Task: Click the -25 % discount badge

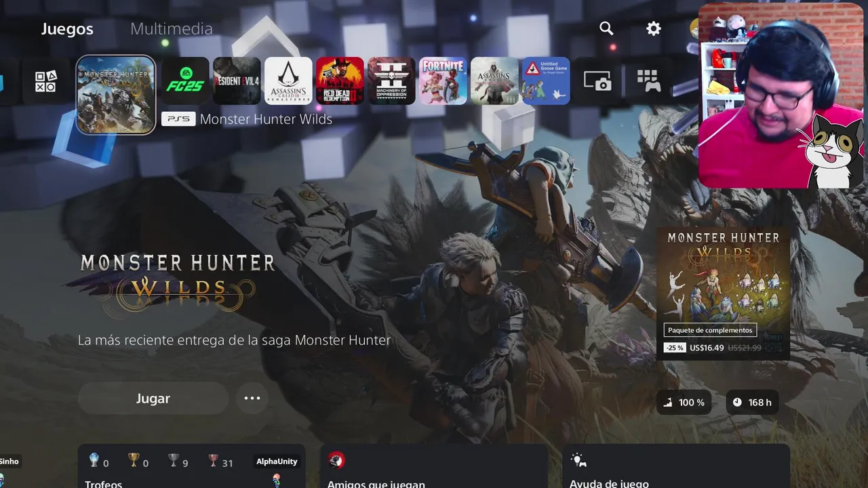Action: pos(675,348)
